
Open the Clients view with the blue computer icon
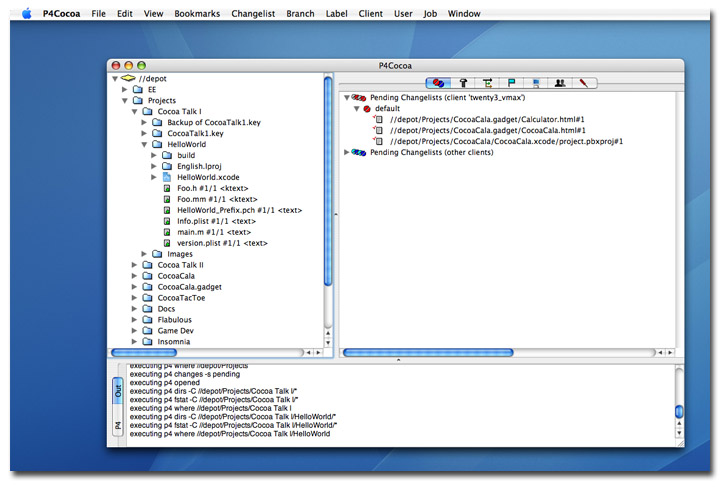click(536, 83)
